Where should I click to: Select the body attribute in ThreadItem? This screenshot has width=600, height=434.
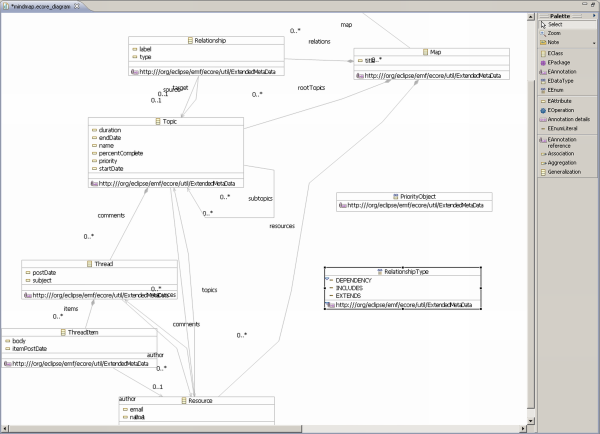click(x=15, y=341)
